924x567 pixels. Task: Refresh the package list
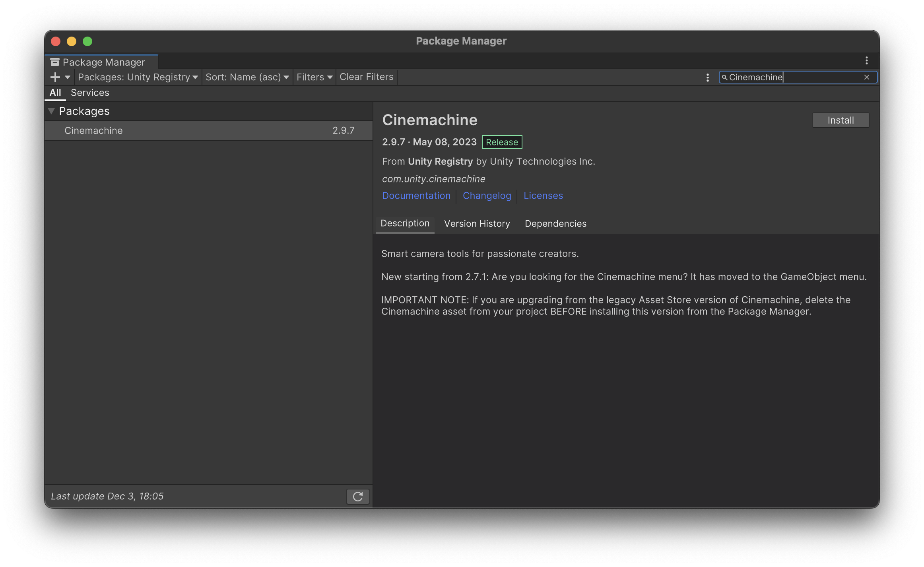pyautogui.click(x=358, y=496)
